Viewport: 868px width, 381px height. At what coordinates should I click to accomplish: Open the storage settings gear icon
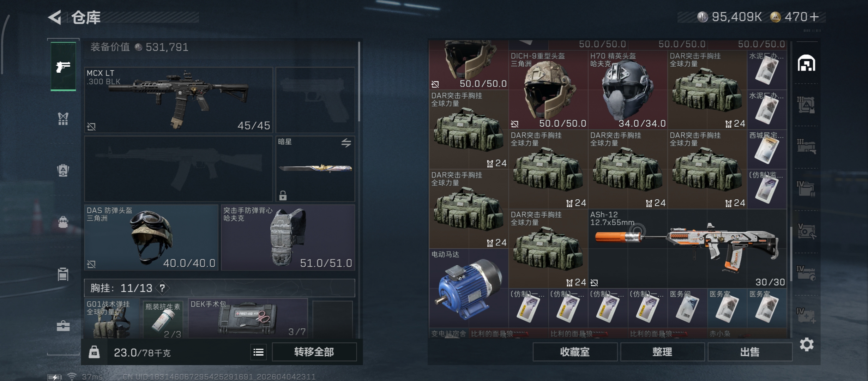807,344
